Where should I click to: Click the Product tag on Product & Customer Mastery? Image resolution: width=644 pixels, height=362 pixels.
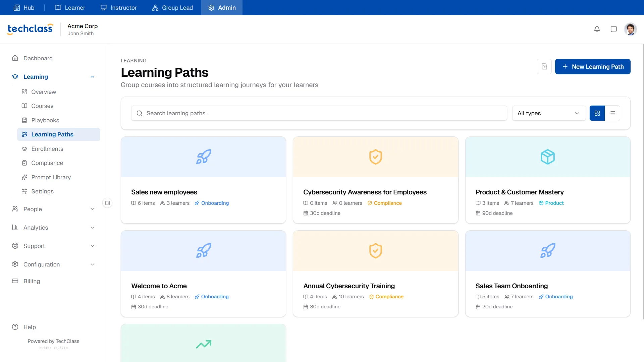551,203
